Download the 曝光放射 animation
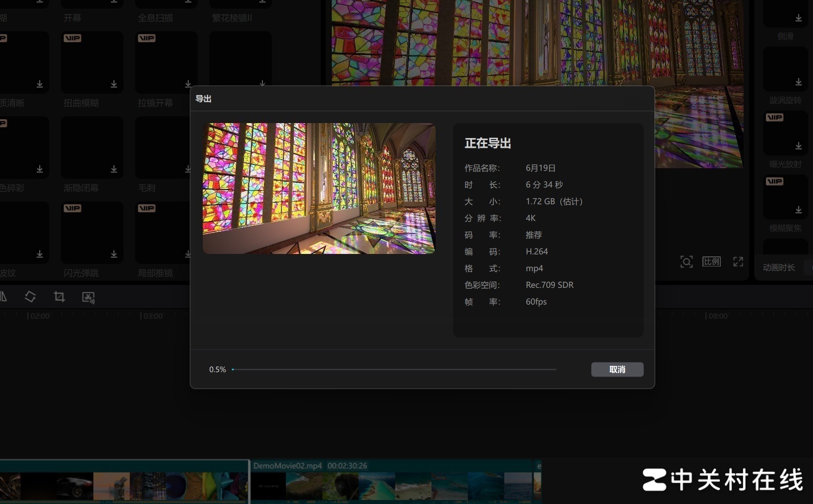This screenshot has height=504, width=813. (x=798, y=146)
